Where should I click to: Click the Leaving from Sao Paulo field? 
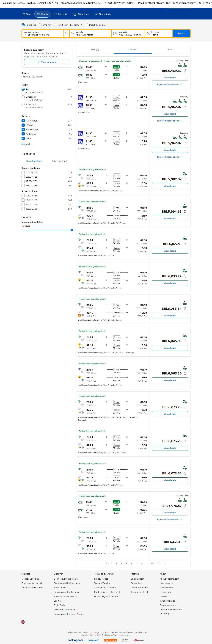coord(42,33)
